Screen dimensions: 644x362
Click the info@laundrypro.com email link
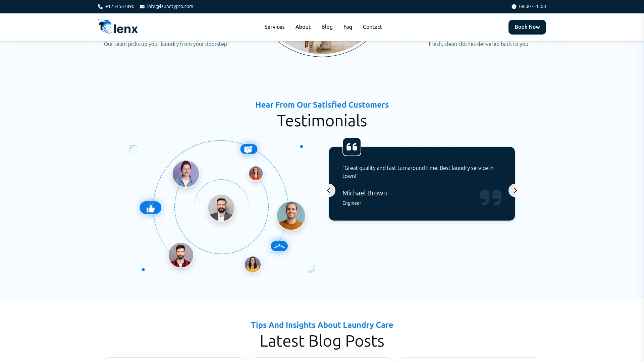pos(170,6)
